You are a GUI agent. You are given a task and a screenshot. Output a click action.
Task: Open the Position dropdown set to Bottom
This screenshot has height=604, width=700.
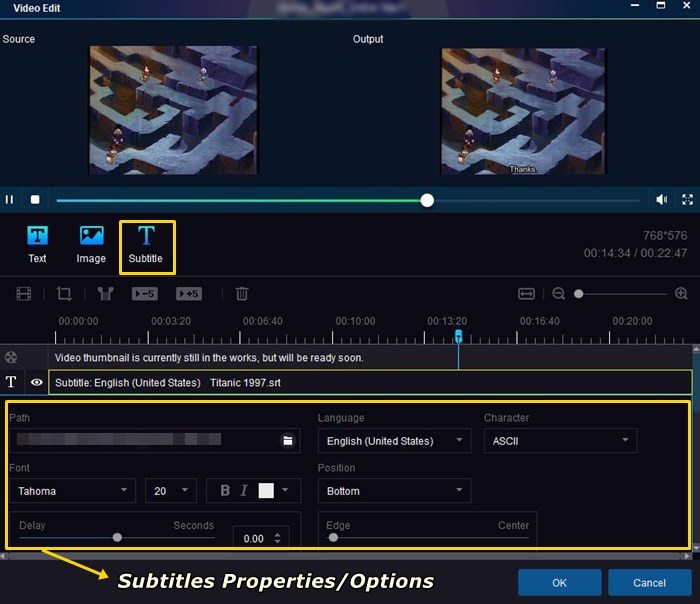point(394,491)
